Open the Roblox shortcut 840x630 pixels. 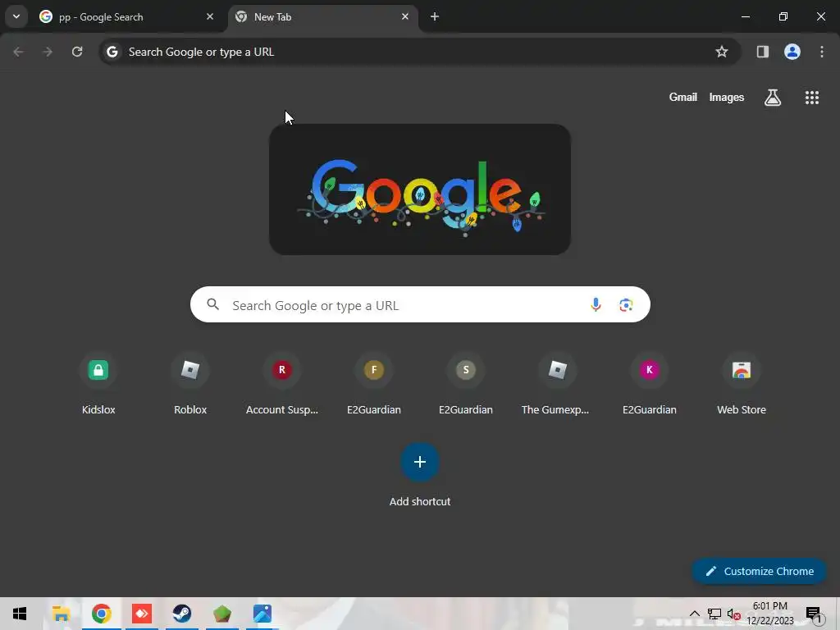[x=190, y=384]
